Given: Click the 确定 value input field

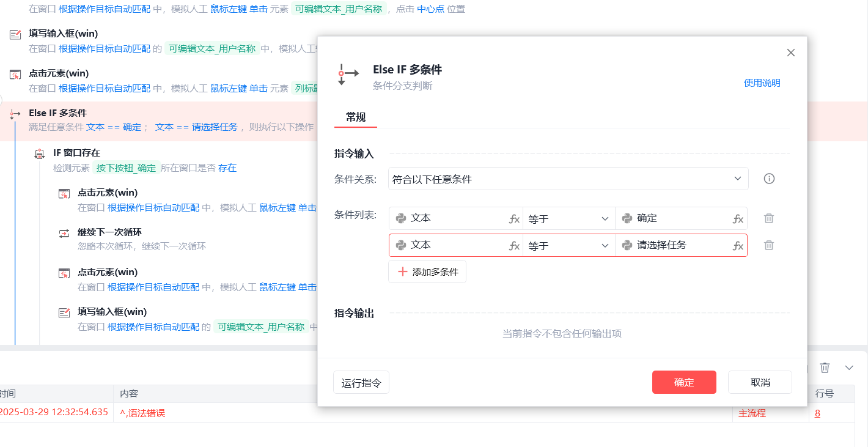Looking at the screenshot, I should point(681,218).
